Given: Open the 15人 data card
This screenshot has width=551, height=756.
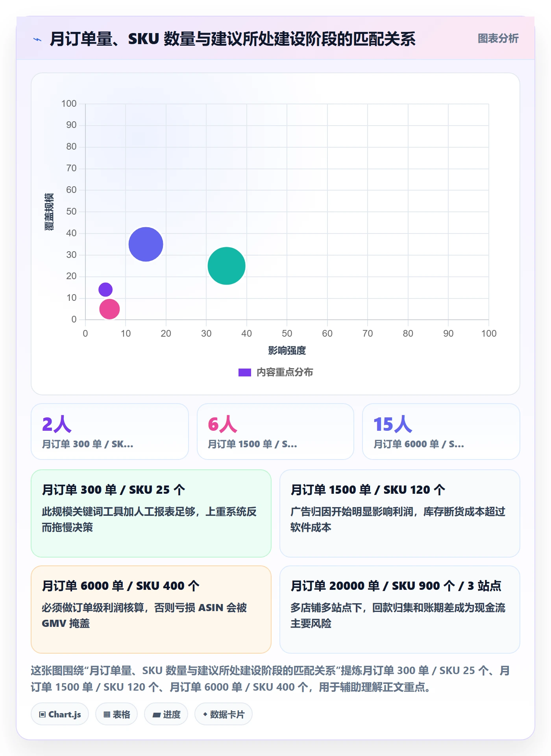Looking at the screenshot, I should (x=441, y=432).
